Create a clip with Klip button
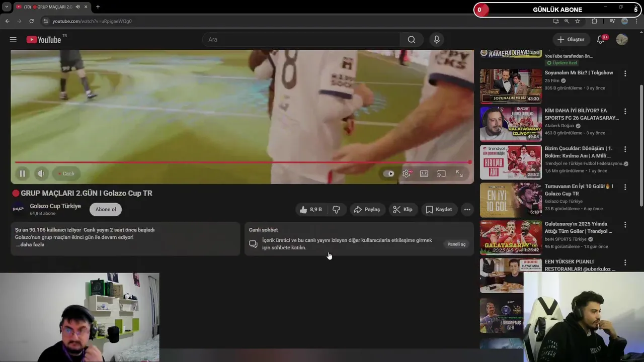Viewport: 644px width, 362px height. 403,210
